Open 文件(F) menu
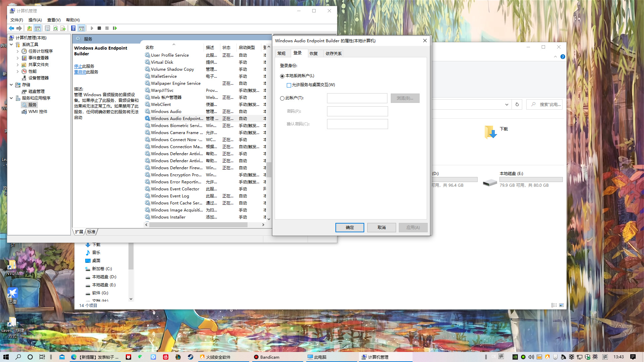This screenshot has width=644, height=362. coord(17,20)
